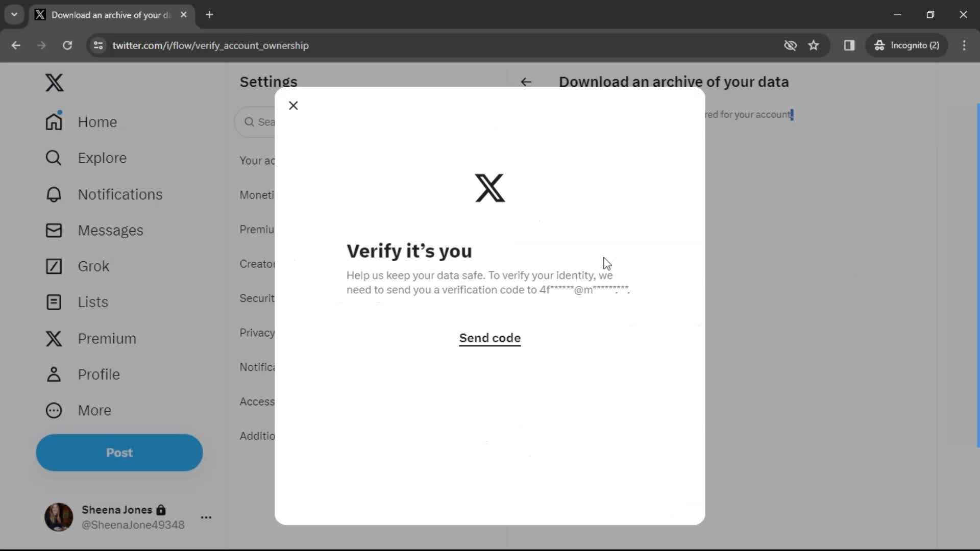Click the Post button
The image size is (980, 551).
119,453
